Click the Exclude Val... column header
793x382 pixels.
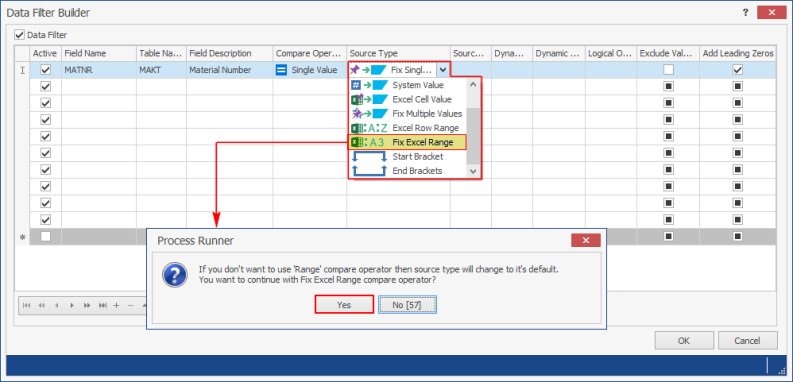click(x=668, y=53)
